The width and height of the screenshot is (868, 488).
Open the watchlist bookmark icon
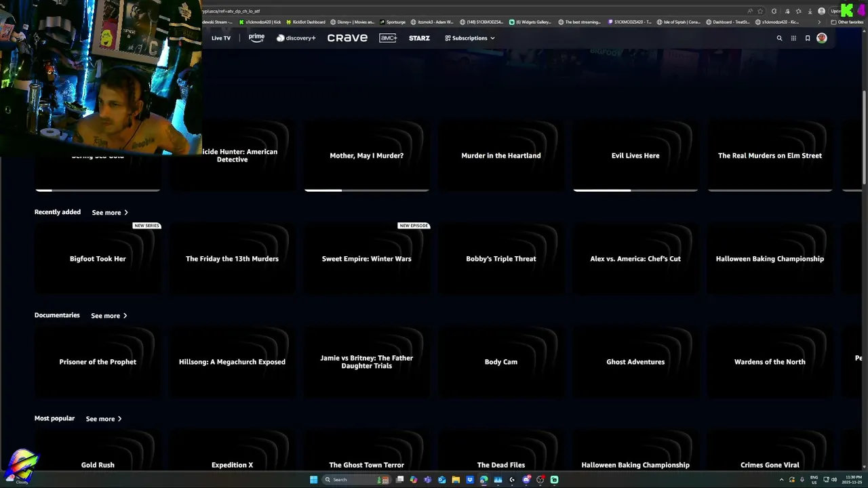pyautogui.click(x=808, y=38)
